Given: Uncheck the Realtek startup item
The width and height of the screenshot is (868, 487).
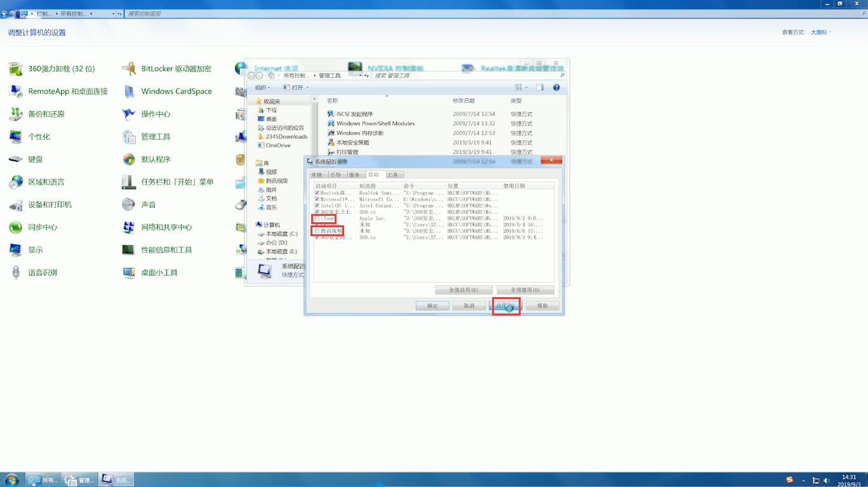Looking at the screenshot, I should click(317, 193).
